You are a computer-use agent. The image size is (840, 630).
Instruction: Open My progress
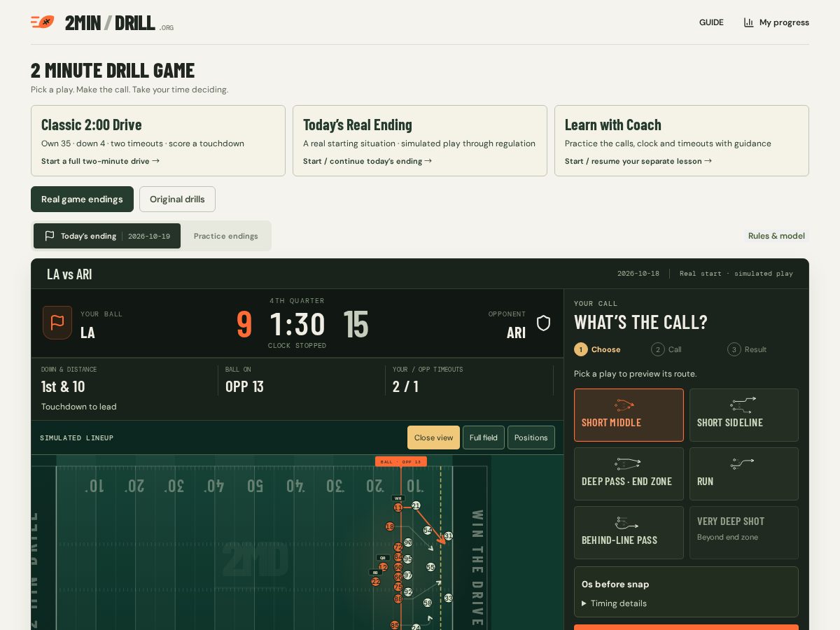click(x=776, y=22)
